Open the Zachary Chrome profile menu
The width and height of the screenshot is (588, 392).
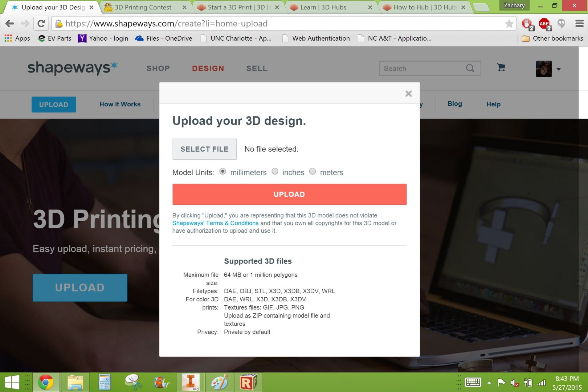tap(514, 5)
